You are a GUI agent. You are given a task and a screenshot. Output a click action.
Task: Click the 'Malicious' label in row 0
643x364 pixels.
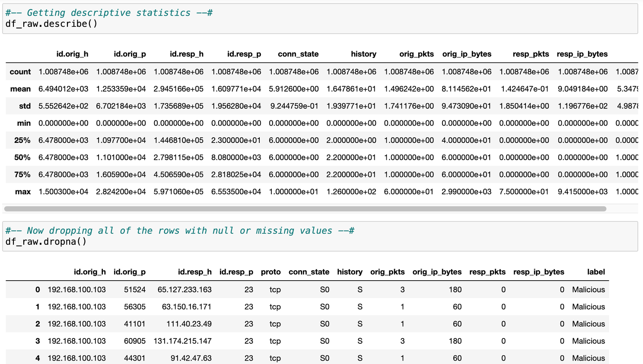(588, 290)
